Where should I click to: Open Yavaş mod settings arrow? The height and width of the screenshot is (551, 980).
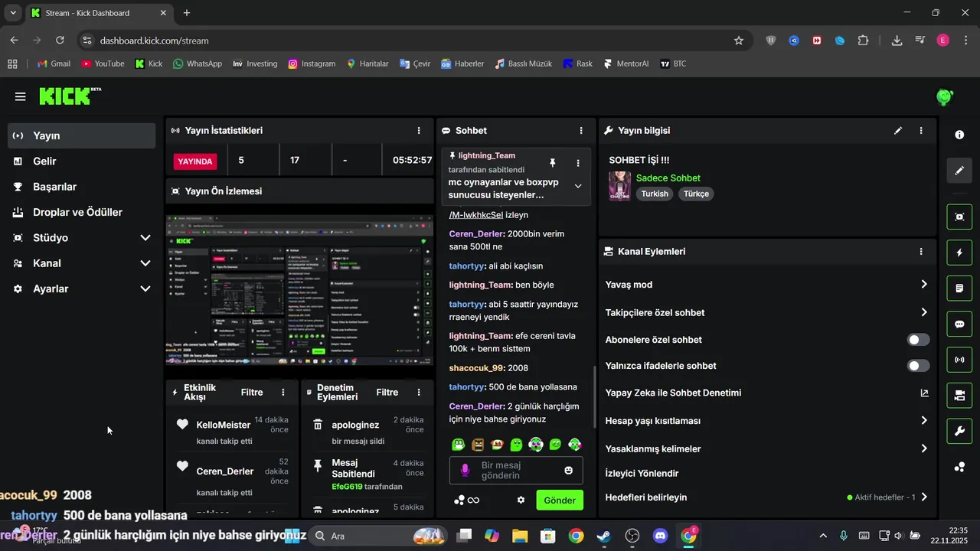pyautogui.click(x=924, y=284)
